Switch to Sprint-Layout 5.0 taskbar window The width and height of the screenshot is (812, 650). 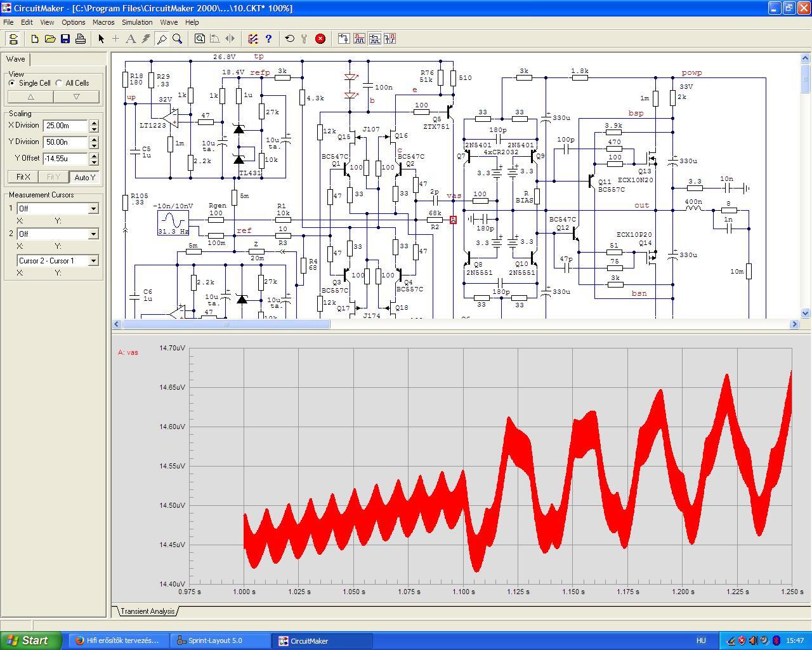pos(221,640)
